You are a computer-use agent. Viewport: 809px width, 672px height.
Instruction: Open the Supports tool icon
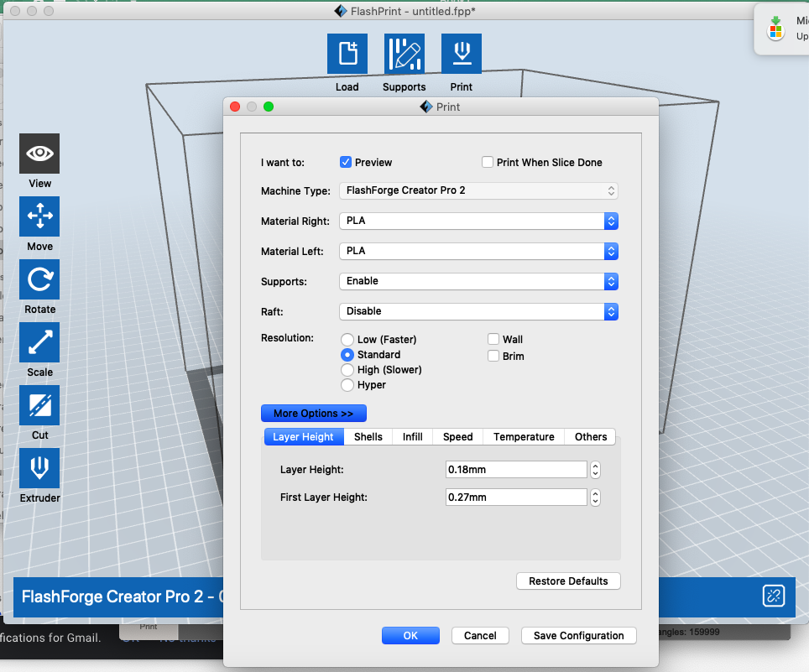tap(404, 54)
